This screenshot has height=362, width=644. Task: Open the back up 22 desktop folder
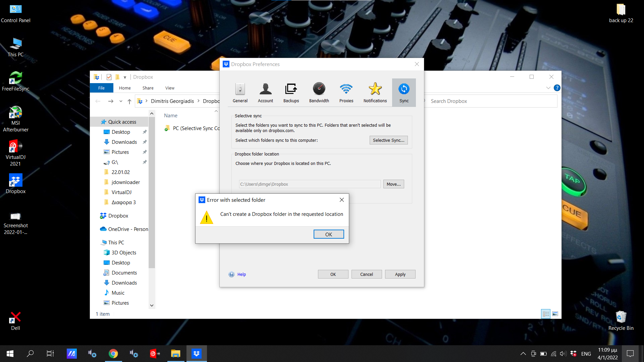point(621,13)
